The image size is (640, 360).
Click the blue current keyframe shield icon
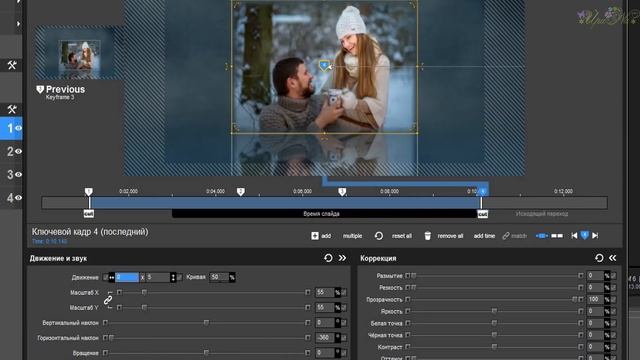click(584, 236)
